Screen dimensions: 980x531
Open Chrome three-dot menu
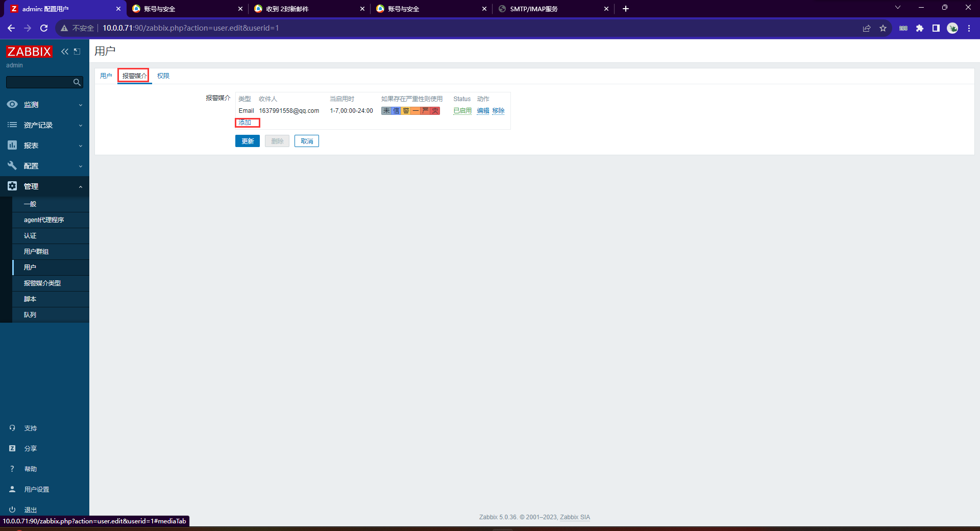tap(969, 28)
